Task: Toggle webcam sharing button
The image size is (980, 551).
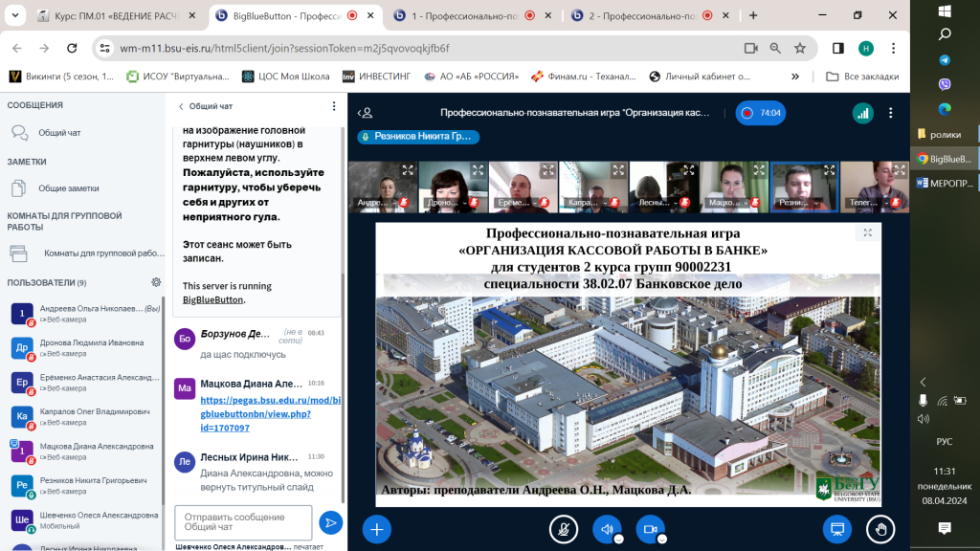Action: point(650,529)
